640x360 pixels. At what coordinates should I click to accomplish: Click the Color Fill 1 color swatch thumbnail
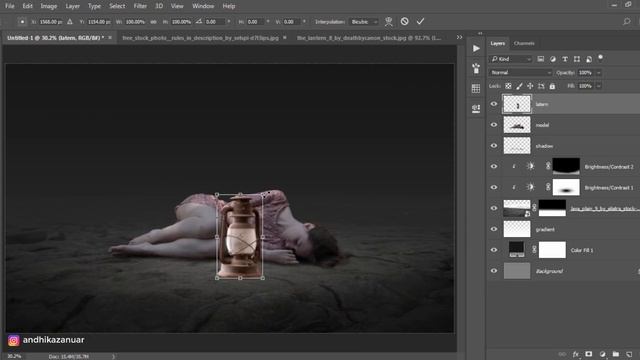coord(517,250)
